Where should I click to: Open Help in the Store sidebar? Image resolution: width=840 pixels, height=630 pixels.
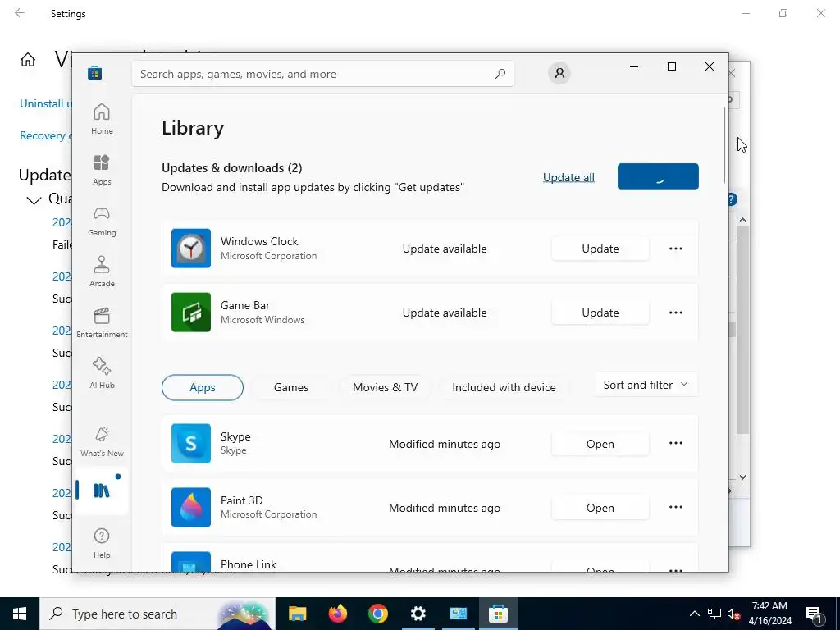102,543
